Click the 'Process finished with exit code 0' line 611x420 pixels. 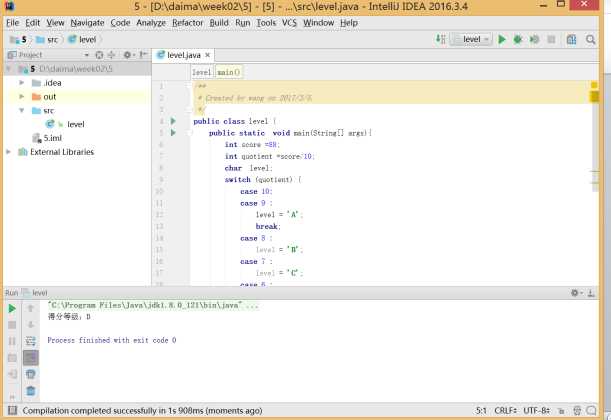click(112, 341)
